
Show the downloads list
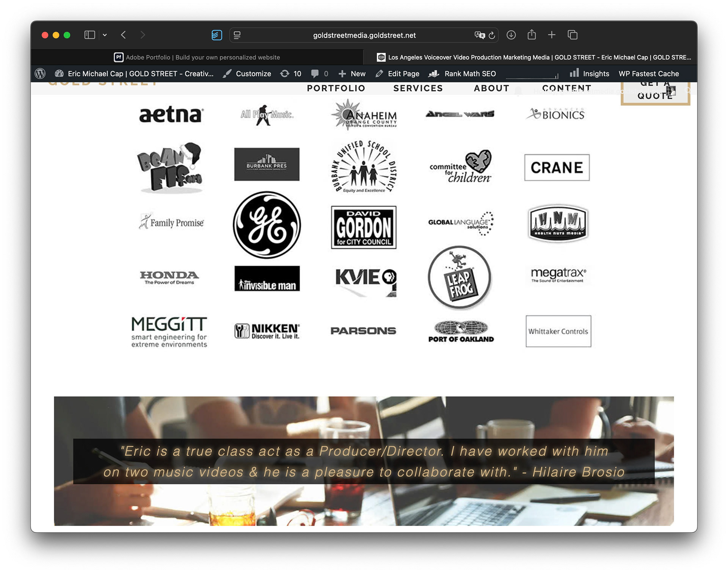coord(511,35)
